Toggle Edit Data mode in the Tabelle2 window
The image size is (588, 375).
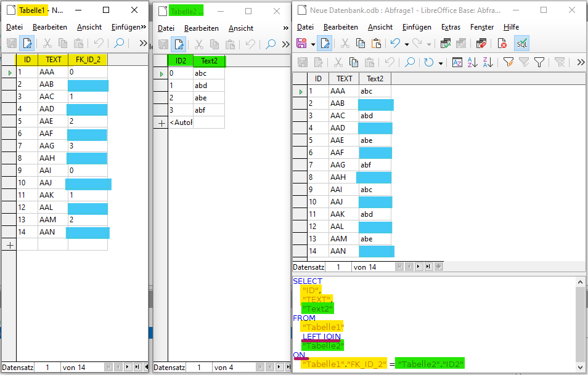[179, 44]
